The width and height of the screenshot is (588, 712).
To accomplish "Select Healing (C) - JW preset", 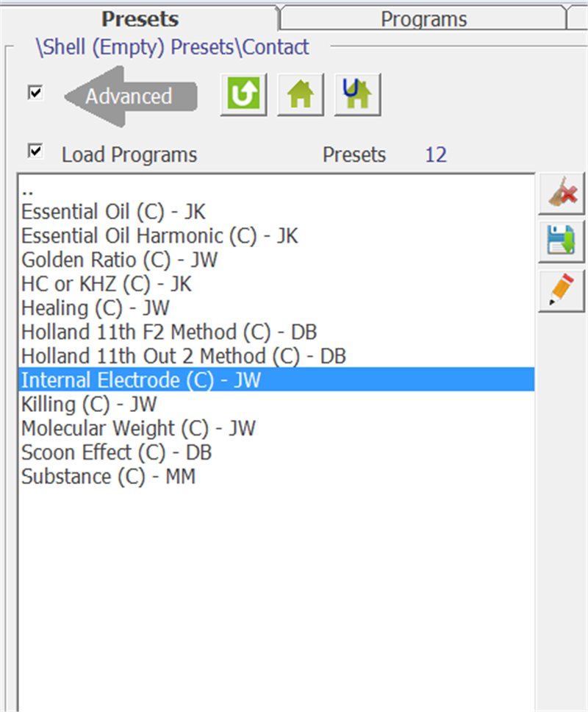I will pos(96,307).
